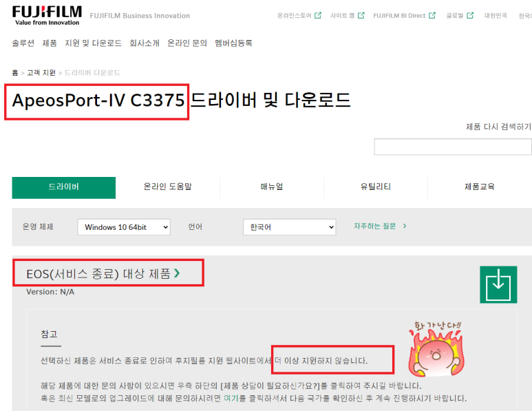
Task: Select the 드라이버 tab
Action: pyautogui.click(x=64, y=187)
